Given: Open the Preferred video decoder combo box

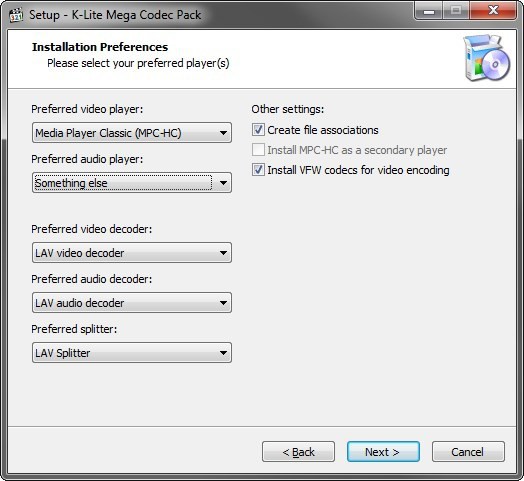Looking at the screenshot, I should tap(132, 253).
